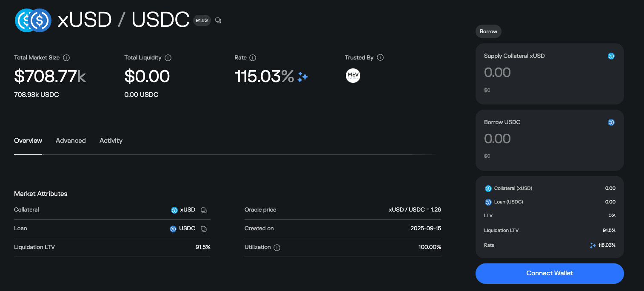Click the Rate info icon
Image resolution: width=644 pixels, height=291 pixels.
coord(253,57)
